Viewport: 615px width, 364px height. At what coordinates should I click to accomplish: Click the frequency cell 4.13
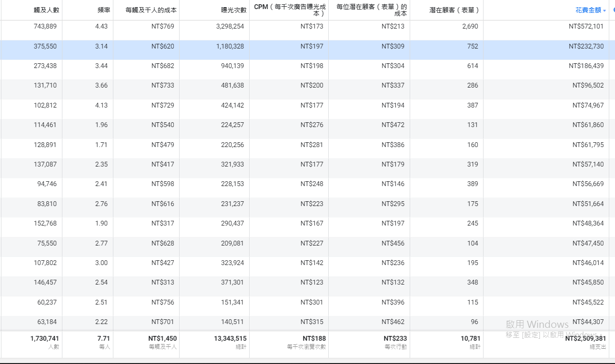pos(101,106)
